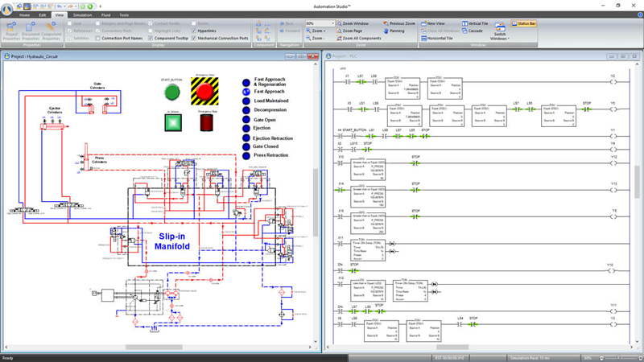Click Zoom All Components

(359, 38)
